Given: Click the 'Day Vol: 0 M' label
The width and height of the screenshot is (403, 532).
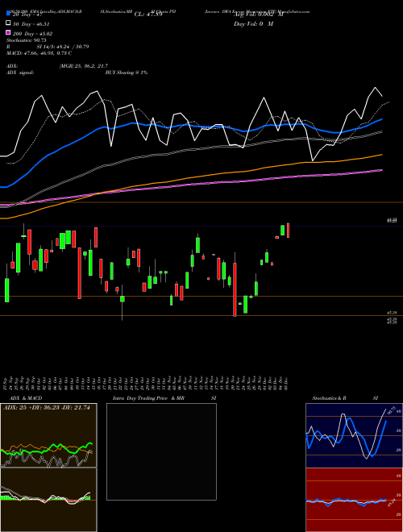Looking at the screenshot, I should pos(253,23).
